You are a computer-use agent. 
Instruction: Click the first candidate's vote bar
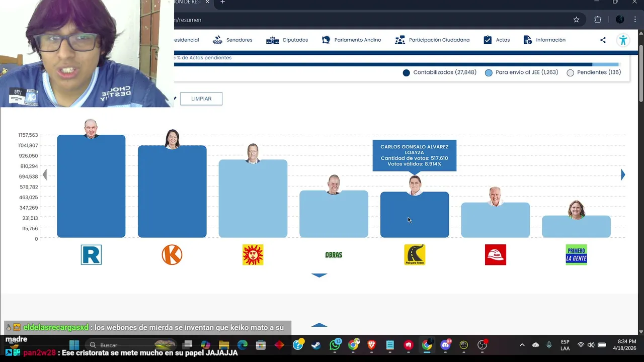pos(91,186)
